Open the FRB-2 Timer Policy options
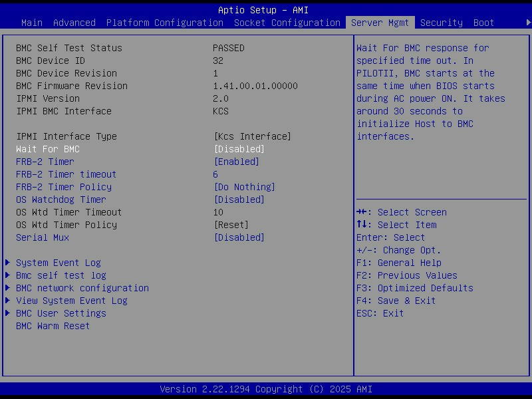This screenshot has width=532, height=399. [244, 187]
